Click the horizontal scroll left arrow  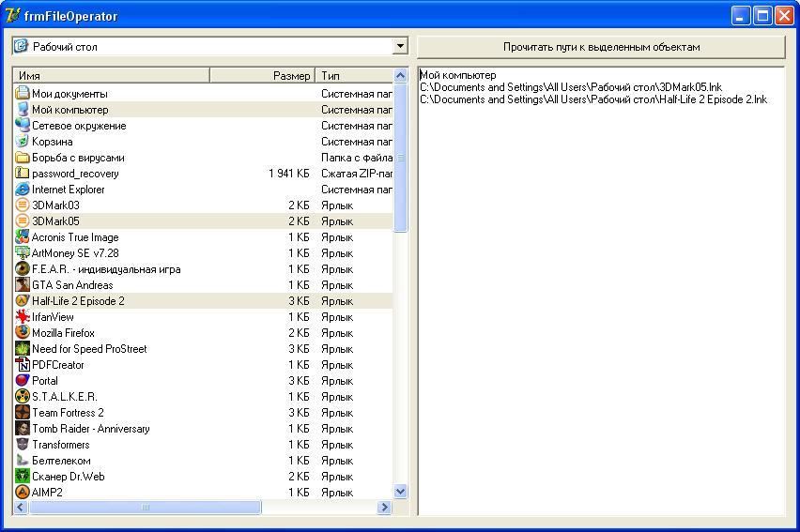(21, 507)
